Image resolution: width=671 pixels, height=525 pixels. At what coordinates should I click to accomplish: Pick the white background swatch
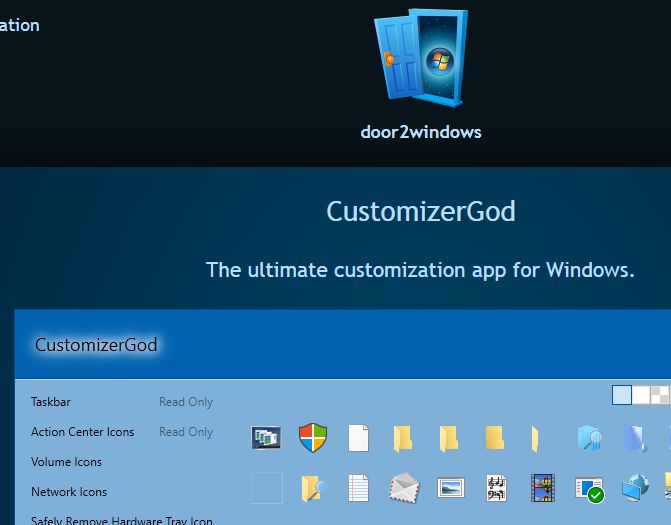coord(641,395)
